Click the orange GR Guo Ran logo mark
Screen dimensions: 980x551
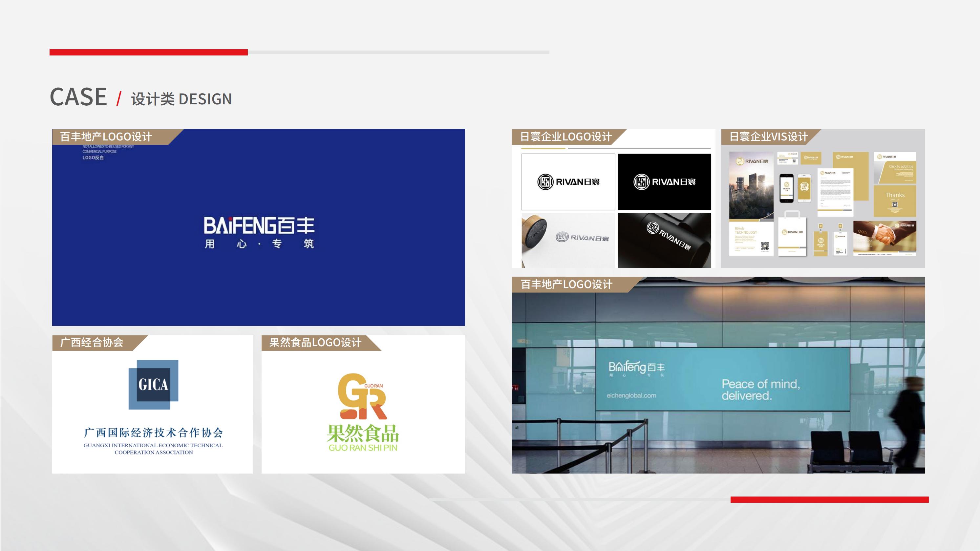[x=362, y=396]
